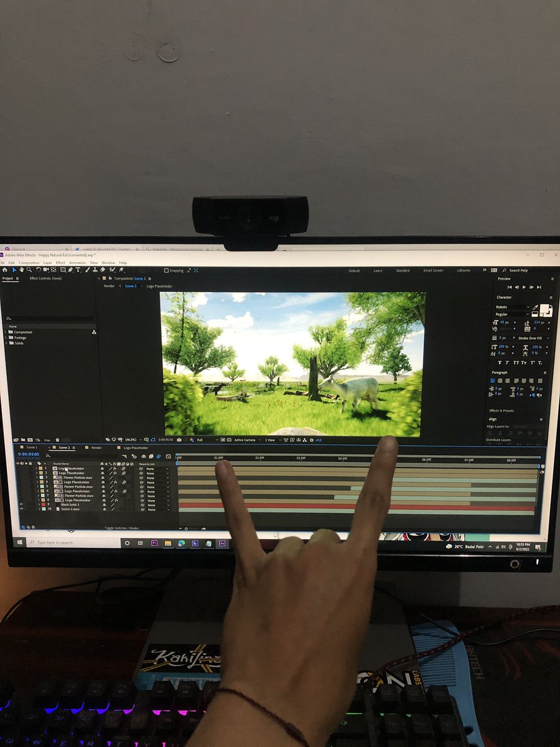Select the Type text tool
Screen dimensions: 560x747
(x=78, y=270)
